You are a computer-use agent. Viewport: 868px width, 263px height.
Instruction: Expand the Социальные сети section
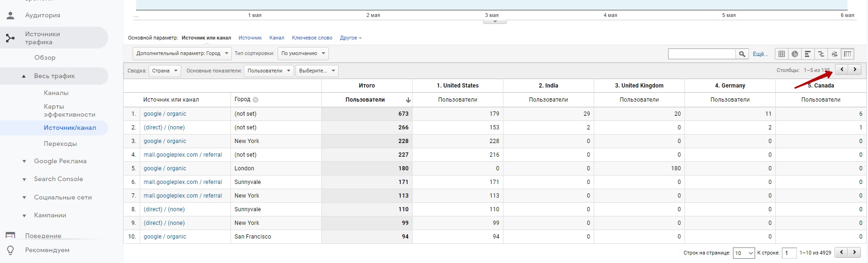click(x=24, y=198)
